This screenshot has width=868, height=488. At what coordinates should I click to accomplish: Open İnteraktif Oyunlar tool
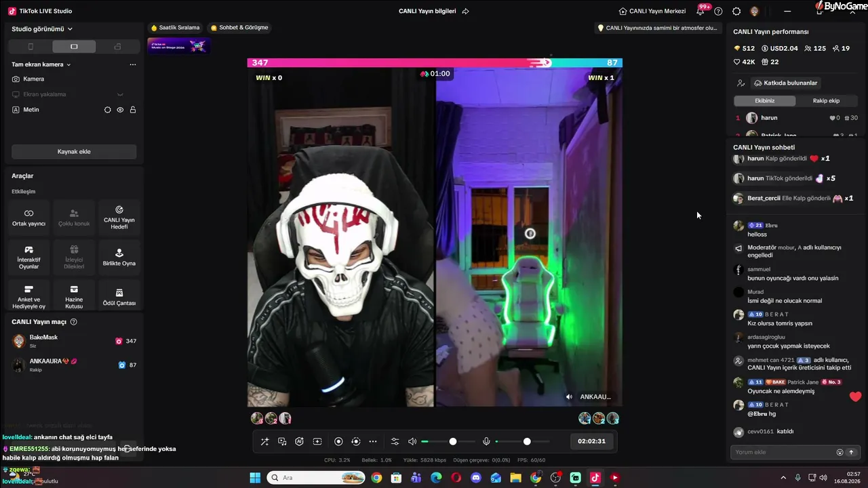click(x=28, y=258)
